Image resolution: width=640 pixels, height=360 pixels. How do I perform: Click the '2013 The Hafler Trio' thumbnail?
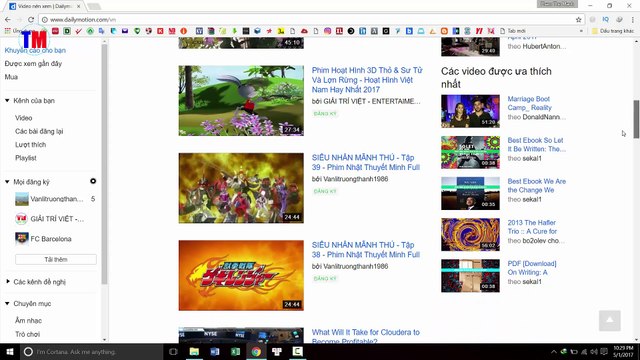pyautogui.click(x=470, y=234)
